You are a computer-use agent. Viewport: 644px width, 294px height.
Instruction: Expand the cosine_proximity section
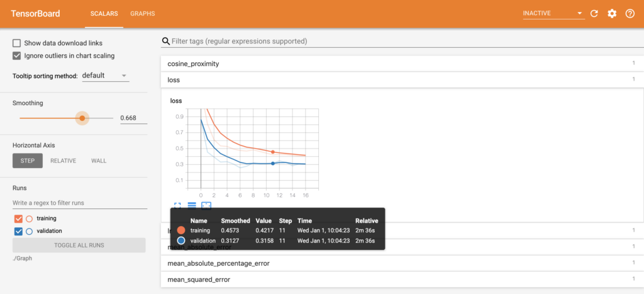(402, 64)
